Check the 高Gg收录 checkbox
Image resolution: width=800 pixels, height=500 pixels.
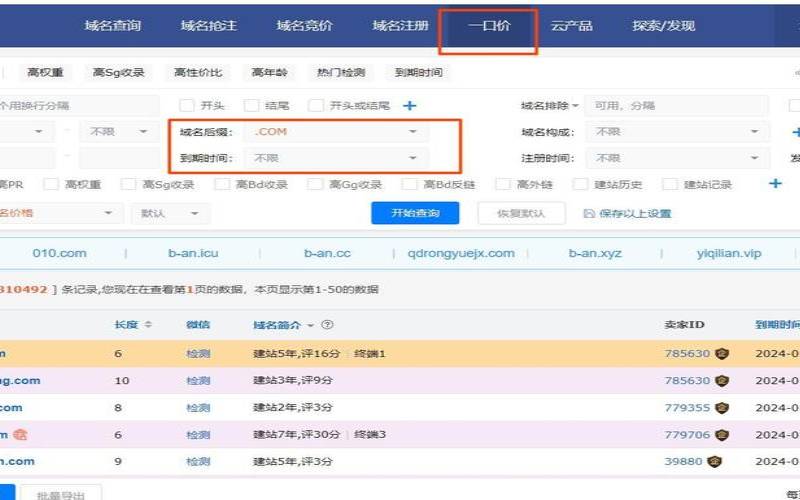pyautogui.click(x=316, y=184)
